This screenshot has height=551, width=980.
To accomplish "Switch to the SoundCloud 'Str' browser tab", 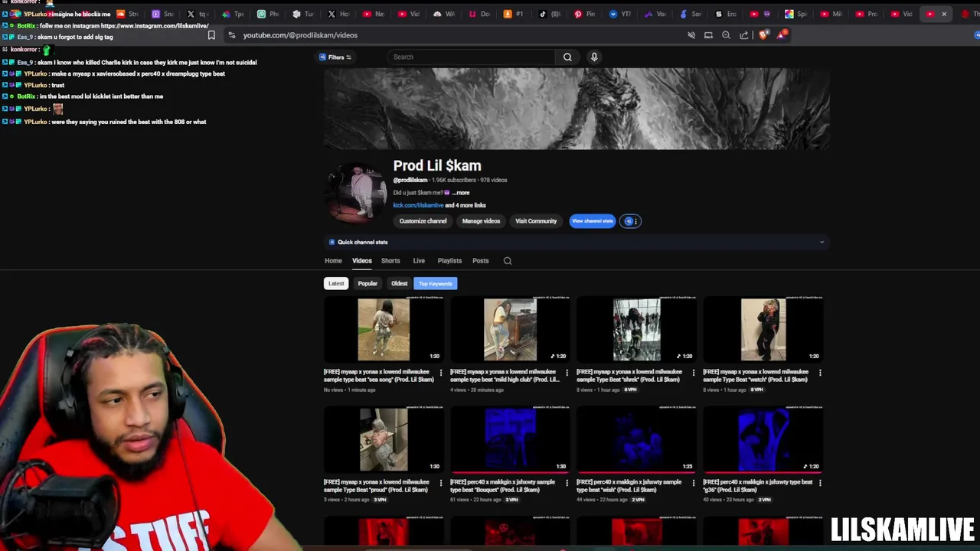I will click(126, 14).
